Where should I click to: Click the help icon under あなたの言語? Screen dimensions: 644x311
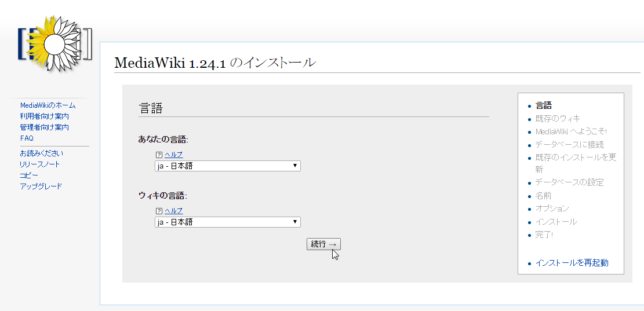click(x=159, y=155)
